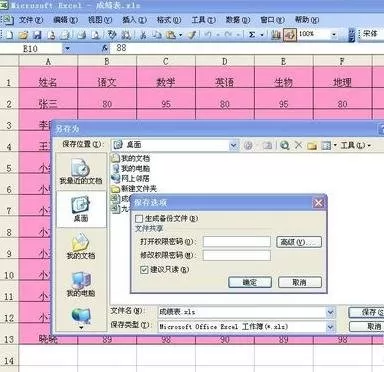Screen dimensions: 384x372
Task: Open the 保存位置 桌面 dropdown
Action: tap(234, 145)
